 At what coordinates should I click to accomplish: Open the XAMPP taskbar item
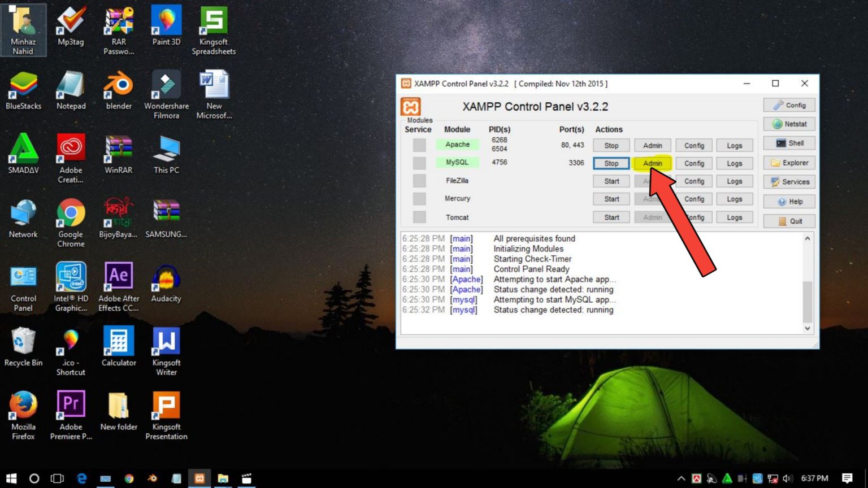(x=199, y=478)
